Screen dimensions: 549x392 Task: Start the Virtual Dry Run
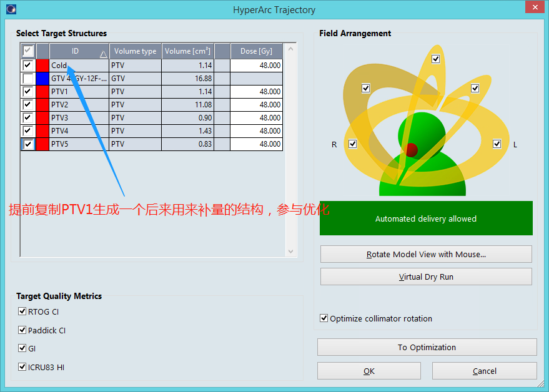pyautogui.click(x=426, y=277)
